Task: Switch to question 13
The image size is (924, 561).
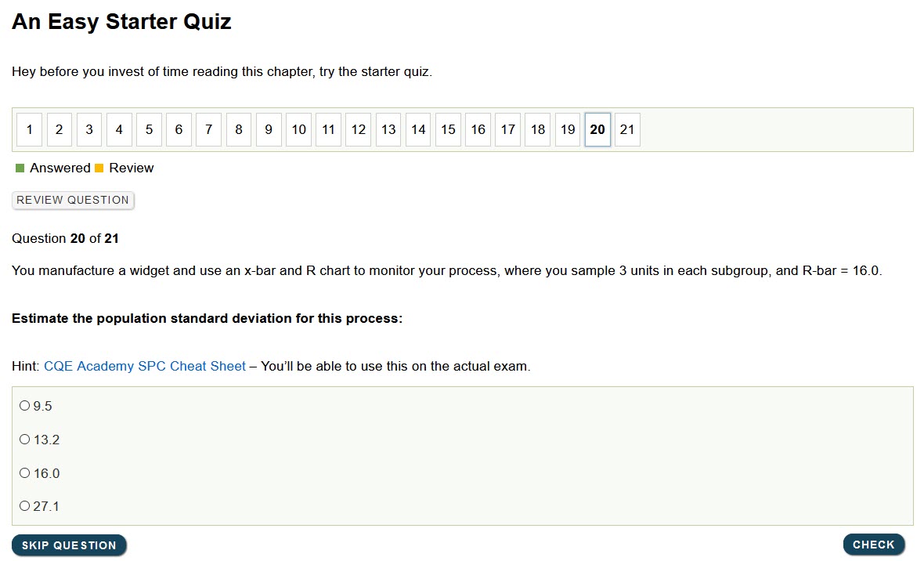Action: pyautogui.click(x=388, y=130)
